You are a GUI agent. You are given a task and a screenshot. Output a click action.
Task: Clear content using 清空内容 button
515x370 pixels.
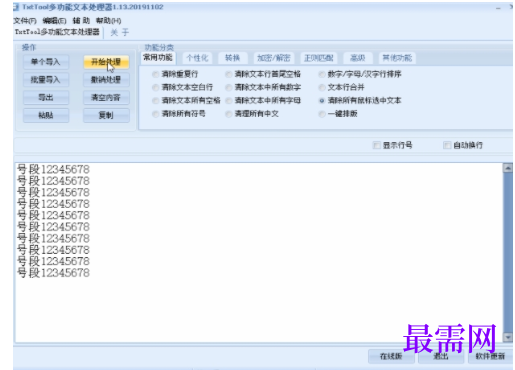click(x=106, y=98)
